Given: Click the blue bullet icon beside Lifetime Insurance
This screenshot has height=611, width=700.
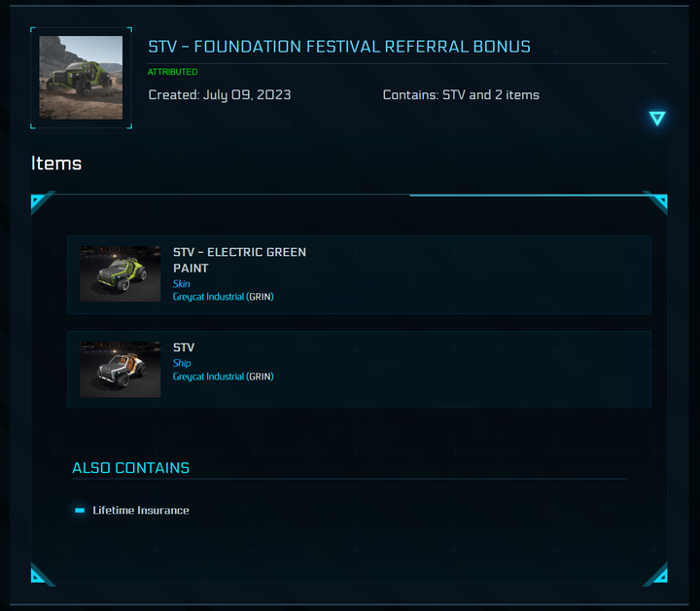Looking at the screenshot, I should pos(80,510).
